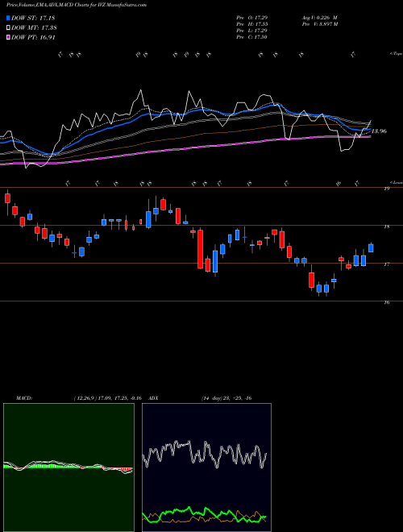
Task: Click the 19 price axis label
Action: (x=386, y=189)
